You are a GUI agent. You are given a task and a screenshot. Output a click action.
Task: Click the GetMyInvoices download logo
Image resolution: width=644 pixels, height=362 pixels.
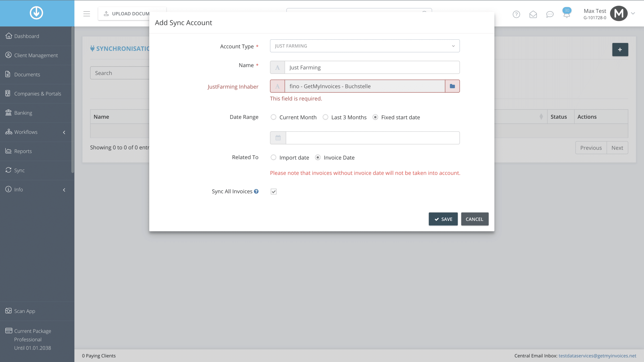tap(36, 13)
